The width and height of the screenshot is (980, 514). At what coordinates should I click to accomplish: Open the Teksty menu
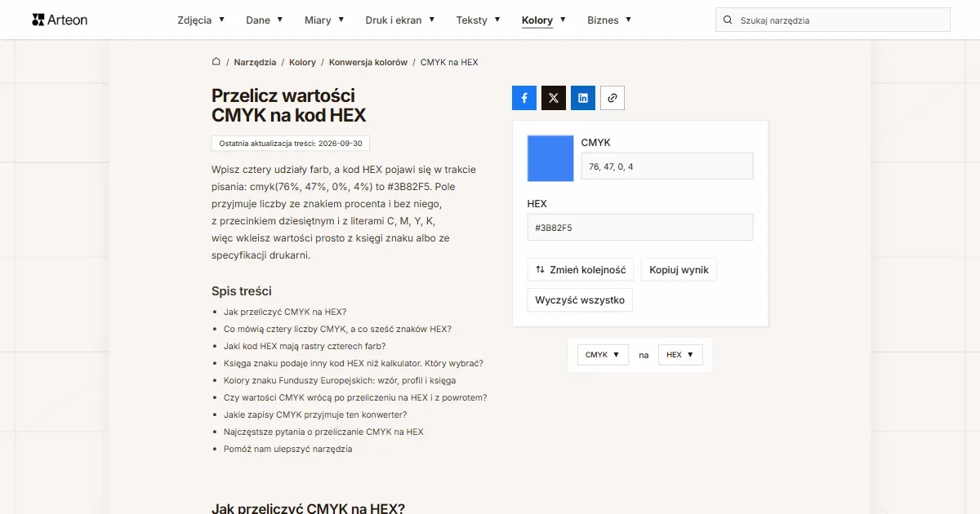point(479,20)
